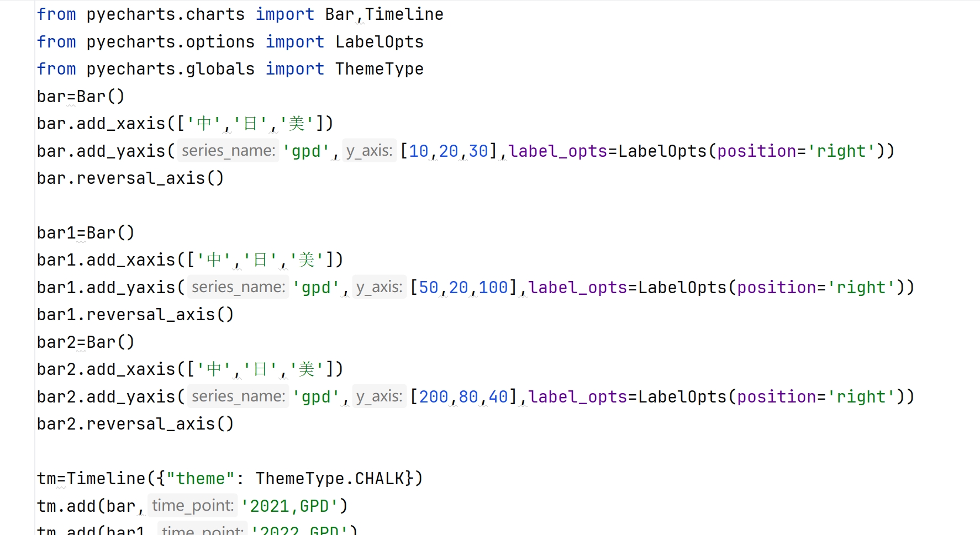Click 'bar.reversal_axis()' line
The height and width of the screenshot is (535, 980).
pos(130,178)
